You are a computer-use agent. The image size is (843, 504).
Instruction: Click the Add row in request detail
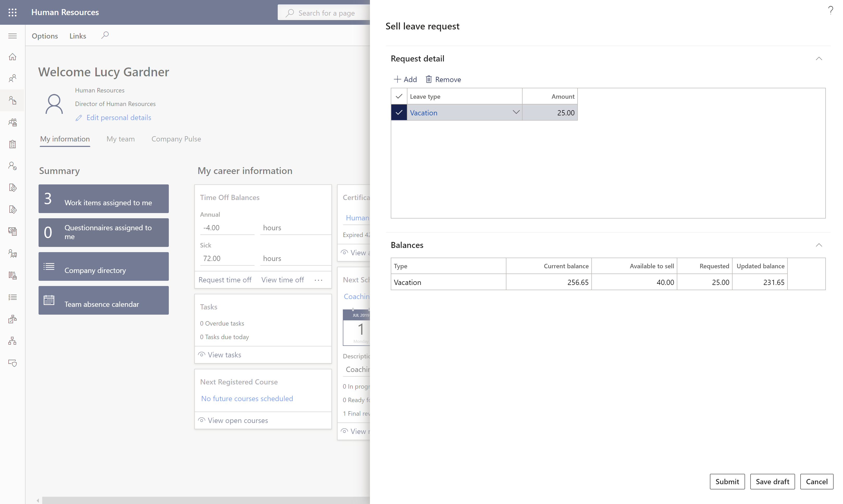(x=405, y=79)
